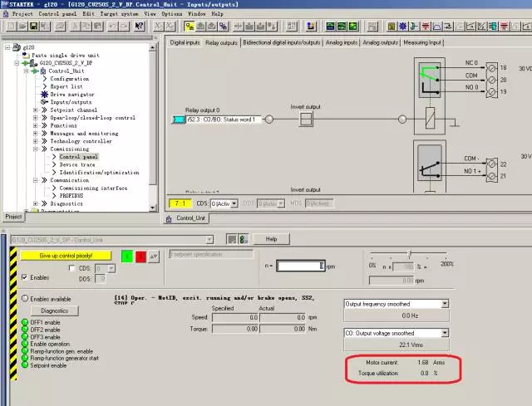Click the jog arrows icon beside stop button
Viewport: 532px width, 406px height.
tap(154, 257)
